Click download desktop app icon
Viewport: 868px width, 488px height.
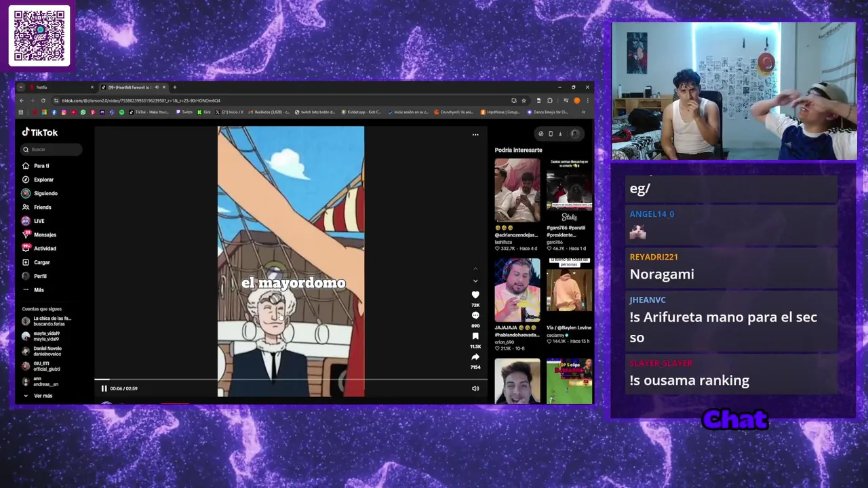point(560,134)
